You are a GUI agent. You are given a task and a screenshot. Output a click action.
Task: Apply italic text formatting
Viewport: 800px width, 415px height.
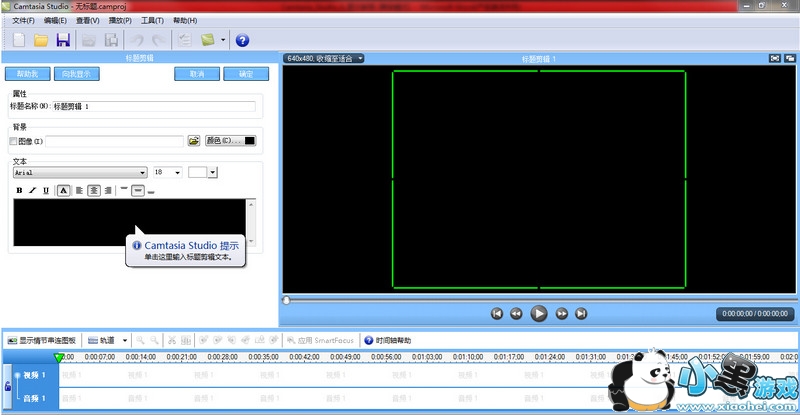click(32, 190)
